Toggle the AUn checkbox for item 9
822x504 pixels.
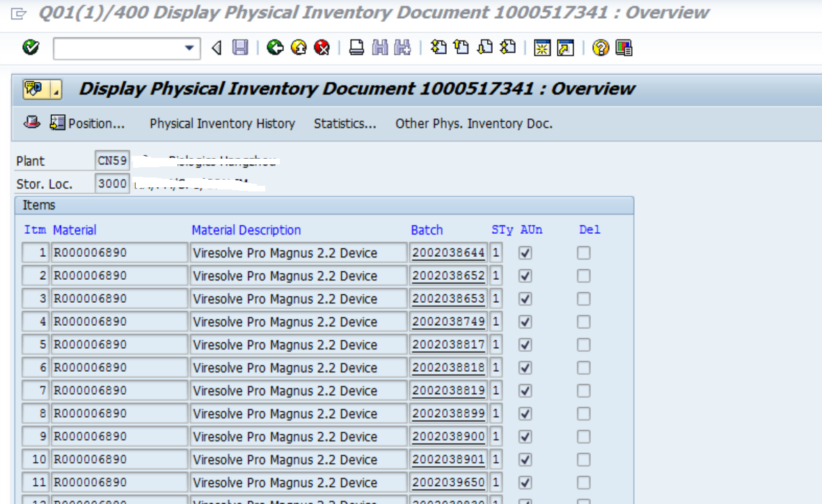[x=525, y=436]
